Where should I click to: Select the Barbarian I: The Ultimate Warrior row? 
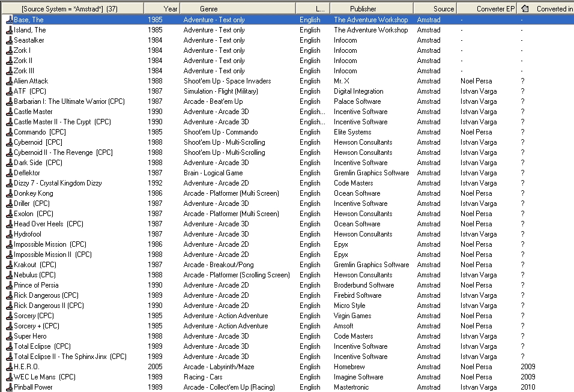pyautogui.click(x=69, y=101)
